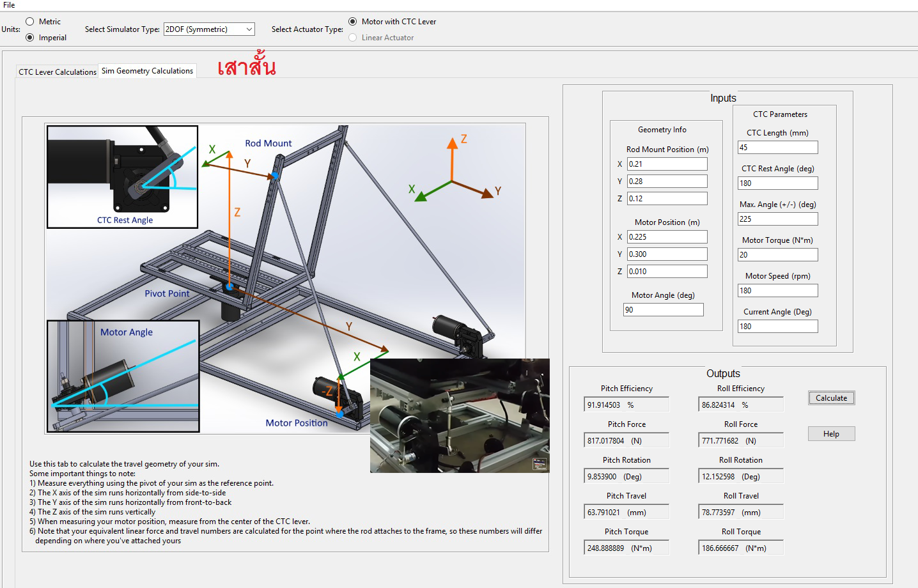Select the Imperial units radio button

pyautogui.click(x=30, y=38)
